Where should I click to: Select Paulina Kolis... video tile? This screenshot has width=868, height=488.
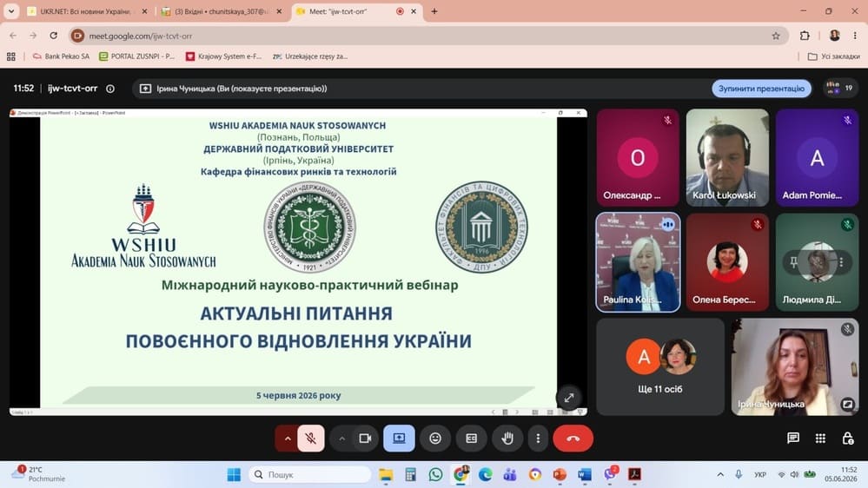tap(638, 262)
